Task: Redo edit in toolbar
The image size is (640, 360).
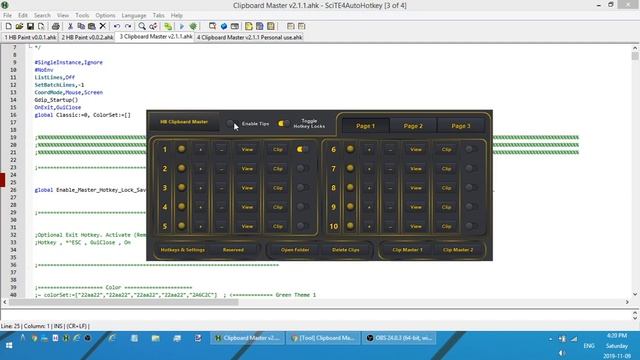Action: click(128, 26)
